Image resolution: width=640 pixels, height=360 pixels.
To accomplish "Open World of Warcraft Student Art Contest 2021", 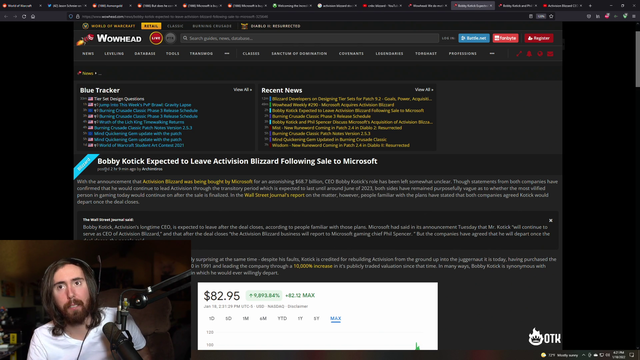I will coord(141,145).
